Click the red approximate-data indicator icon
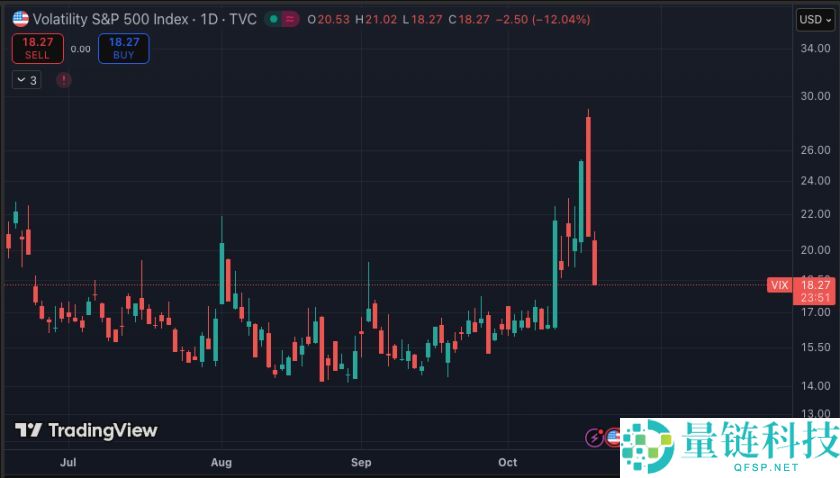 [291, 19]
